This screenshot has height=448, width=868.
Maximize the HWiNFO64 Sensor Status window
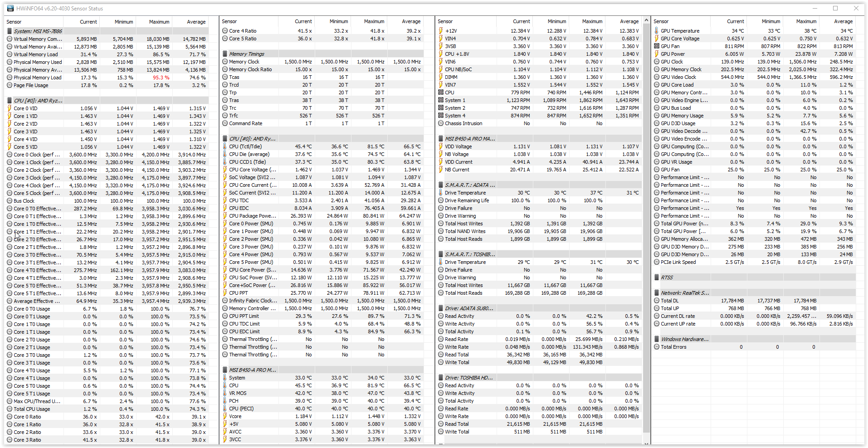[x=835, y=9]
